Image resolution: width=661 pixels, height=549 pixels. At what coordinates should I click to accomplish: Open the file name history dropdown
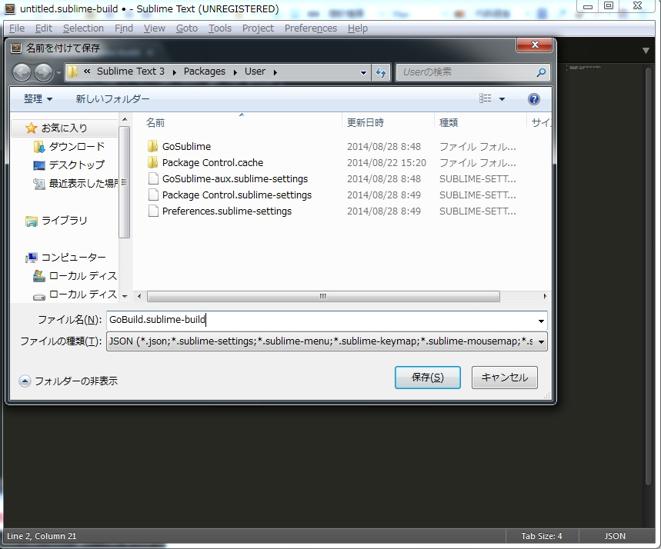point(541,321)
